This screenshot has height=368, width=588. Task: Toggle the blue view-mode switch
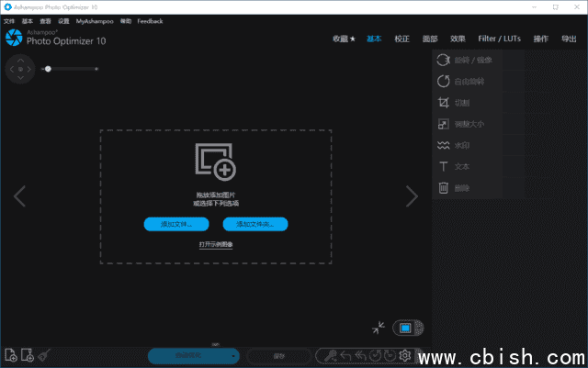(408, 329)
